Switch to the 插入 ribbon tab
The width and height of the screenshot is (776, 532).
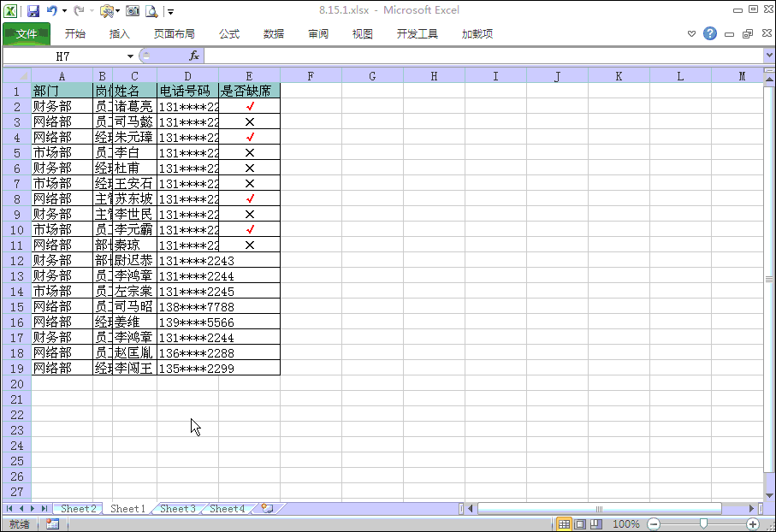coord(119,33)
